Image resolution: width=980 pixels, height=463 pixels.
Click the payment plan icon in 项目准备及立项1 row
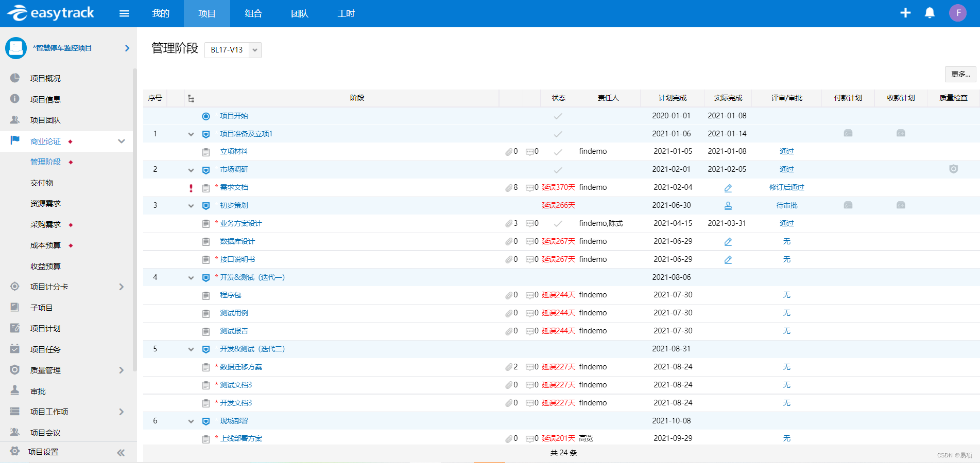click(x=848, y=133)
